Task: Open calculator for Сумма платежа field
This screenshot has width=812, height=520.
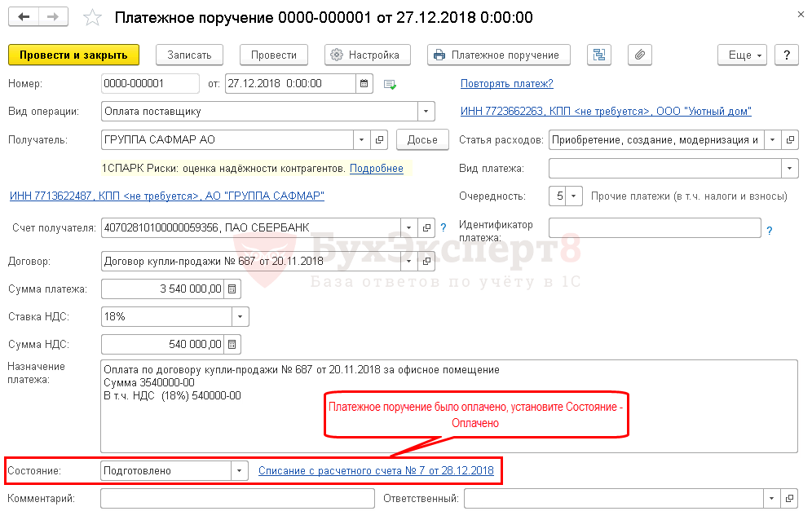Action: pyautogui.click(x=232, y=289)
